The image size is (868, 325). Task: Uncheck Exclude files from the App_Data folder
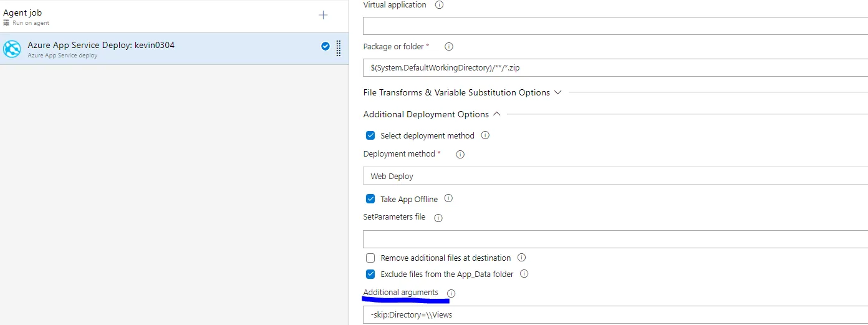click(370, 274)
